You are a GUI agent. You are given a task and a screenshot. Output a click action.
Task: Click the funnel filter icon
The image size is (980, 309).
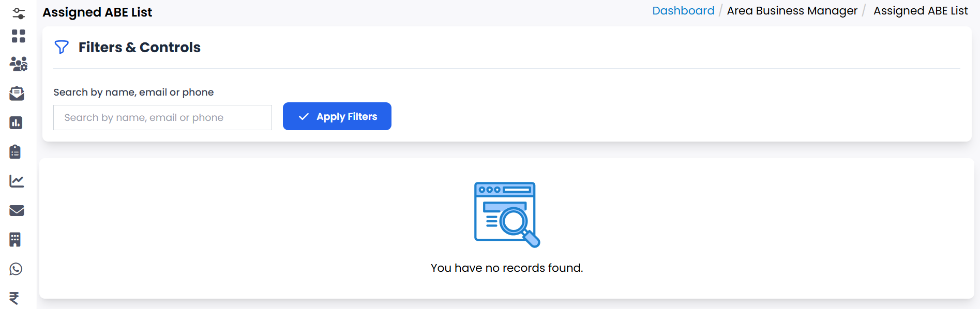tap(62, 48)
